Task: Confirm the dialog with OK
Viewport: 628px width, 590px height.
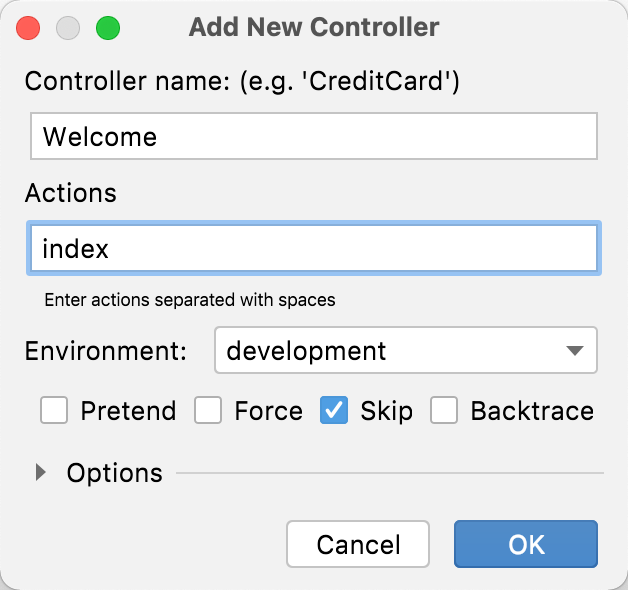Action: pyautogui.click(x=526, y=545)
